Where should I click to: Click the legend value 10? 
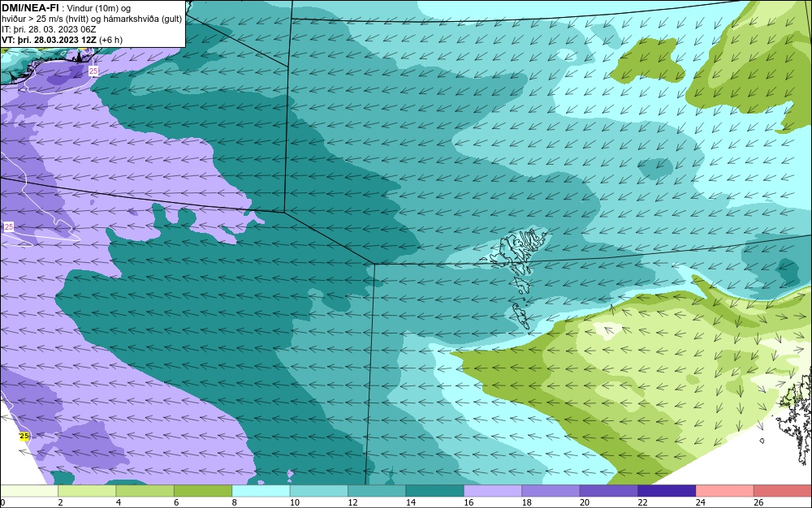(294, 502)
